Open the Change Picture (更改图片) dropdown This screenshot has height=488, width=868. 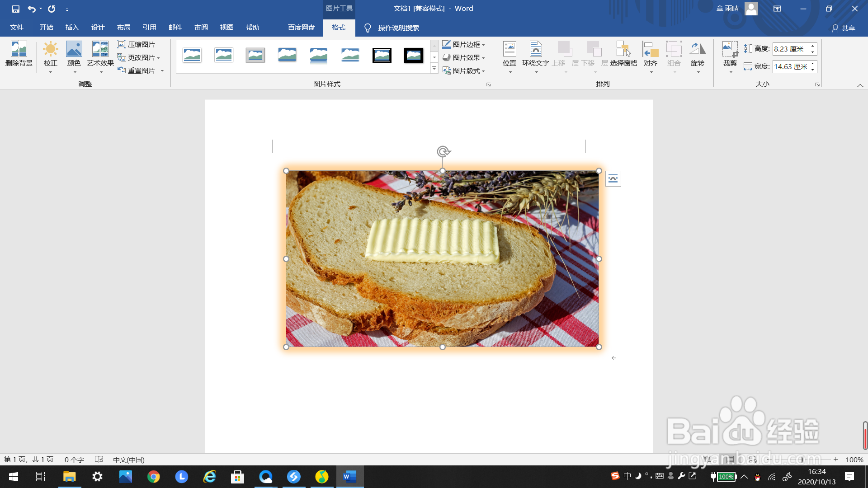click(x=138, y=57)
